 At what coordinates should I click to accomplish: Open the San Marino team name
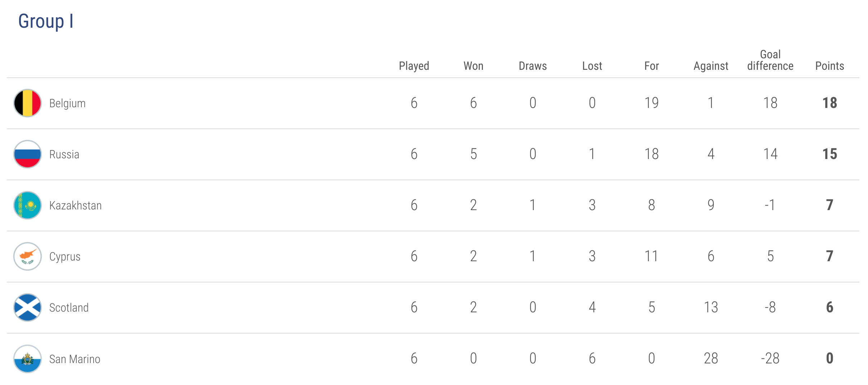click(x=74, y=359)
